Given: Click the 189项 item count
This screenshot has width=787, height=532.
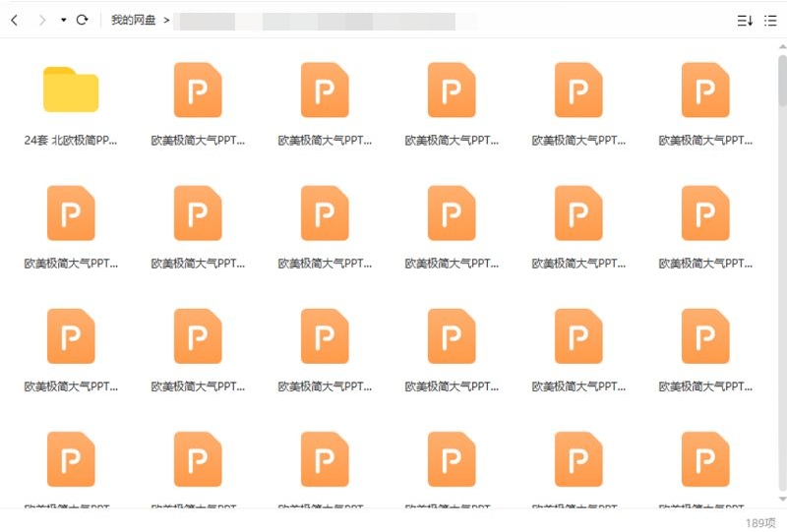Looking at the screenshot, I should click(x=760, y=523).
